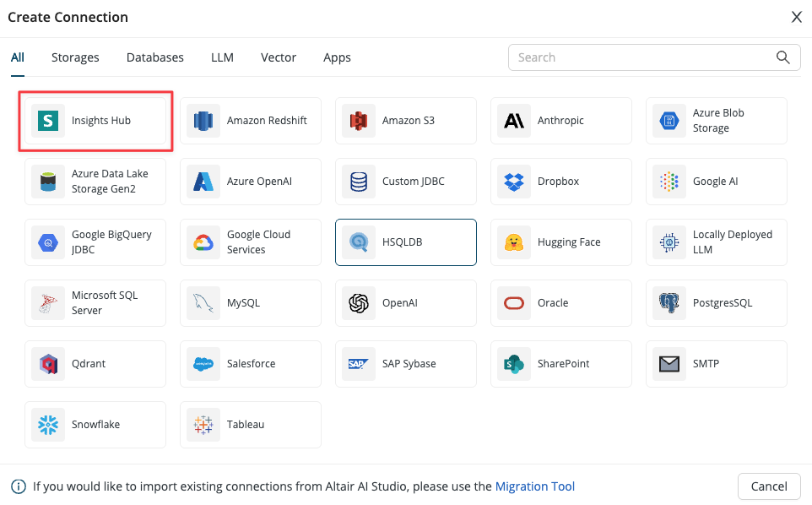Switch to the Storages tab
The image size is (812, 505).
coord(75,57)
